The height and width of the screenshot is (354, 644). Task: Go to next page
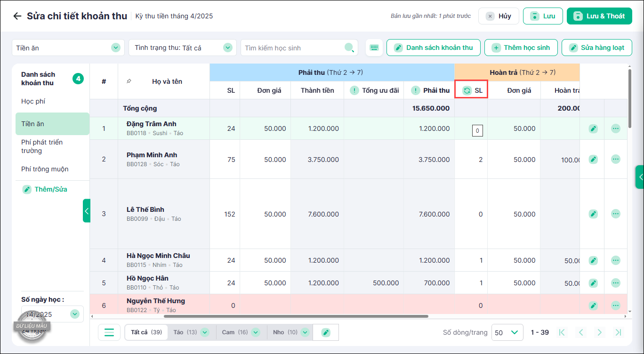[600, 332]
